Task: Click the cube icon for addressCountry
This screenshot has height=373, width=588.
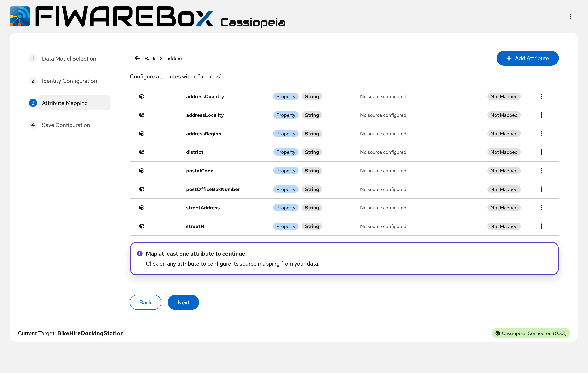Action: (x=142, y=96)
